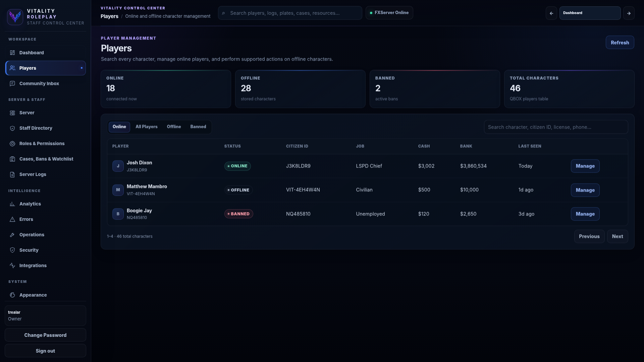This screenshot has width=644, height=362.
Task: Manage Matthew Mambro's character
Action: (x=585, y=190)
